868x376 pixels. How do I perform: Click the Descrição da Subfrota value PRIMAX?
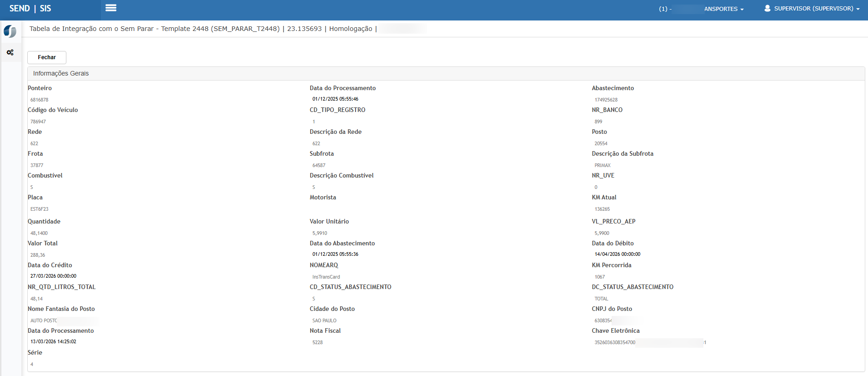pyautogui.click(x=602, y=165)
